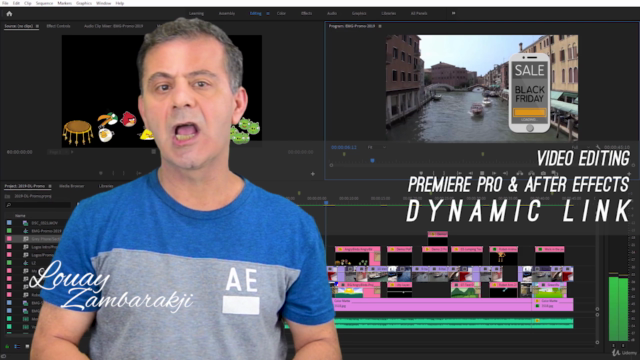Select the long pink Color Matte clip
The image size is (640, 360).
(432, 304)
